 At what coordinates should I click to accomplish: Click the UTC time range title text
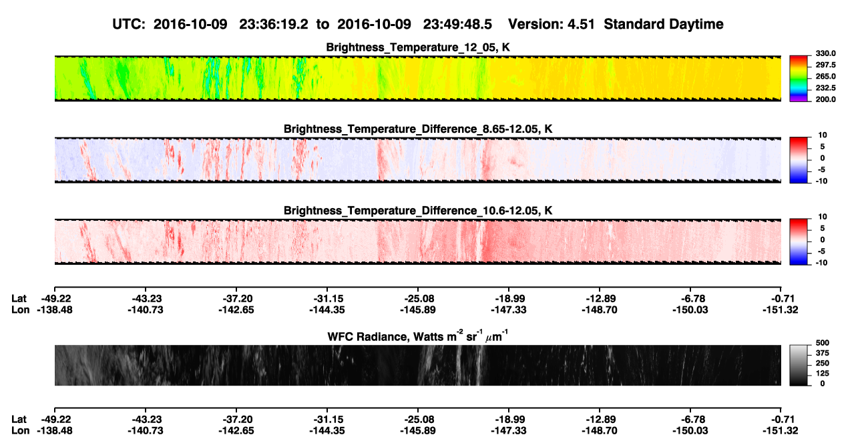(x=419, y=24)
